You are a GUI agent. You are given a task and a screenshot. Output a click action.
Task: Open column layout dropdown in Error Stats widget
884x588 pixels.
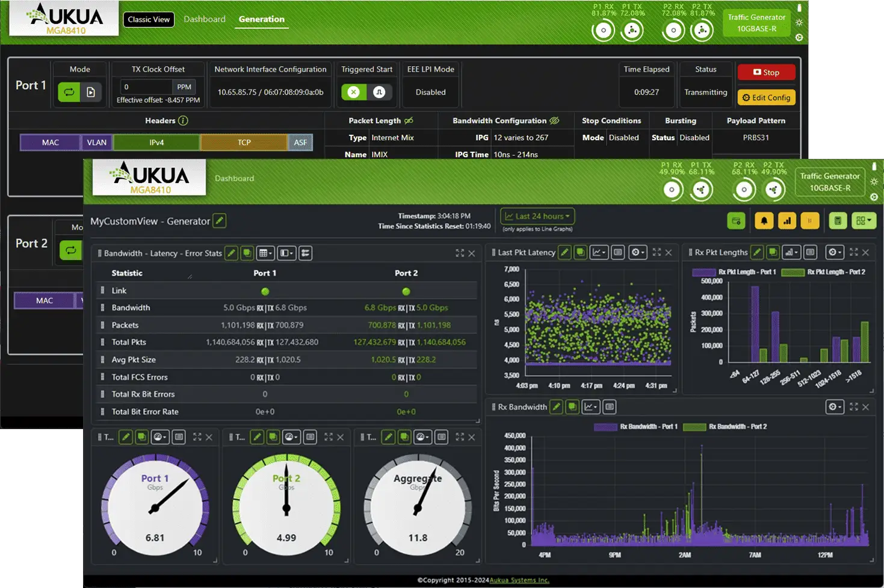(286, 253)
